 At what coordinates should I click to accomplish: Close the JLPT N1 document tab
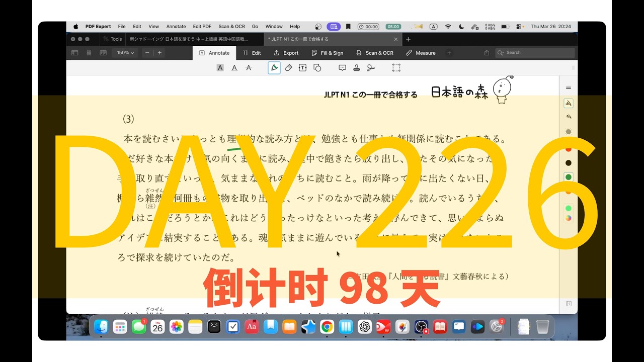pyautogui.click(x=395, y=39)
